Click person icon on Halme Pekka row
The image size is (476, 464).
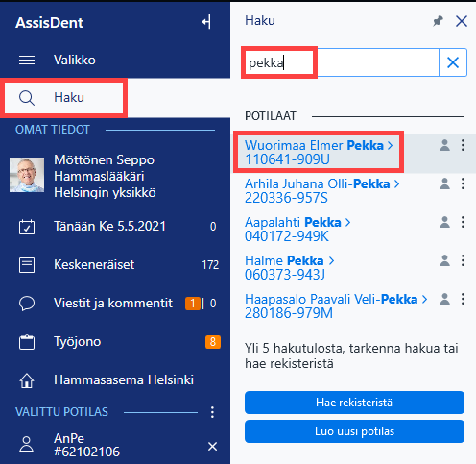tap(444, 260)
